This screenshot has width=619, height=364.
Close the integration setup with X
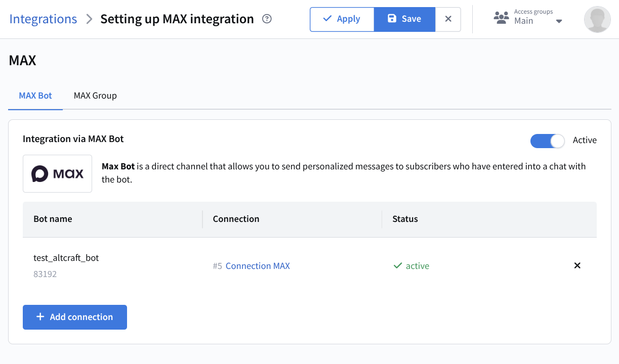[x=448, y=19]
